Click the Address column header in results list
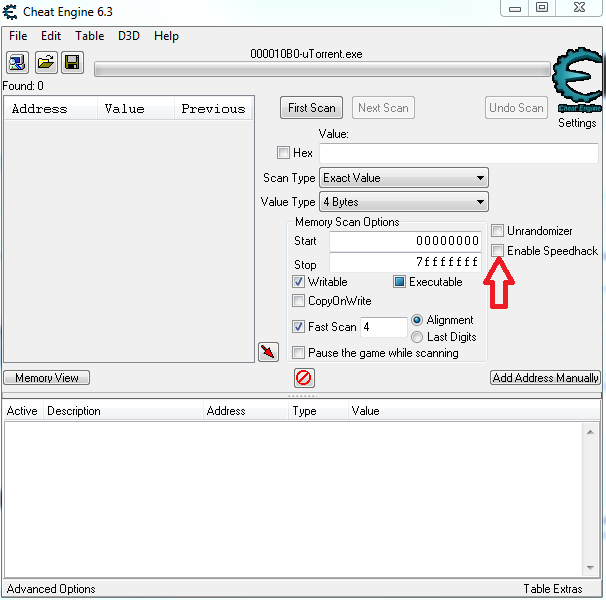 (50, 109)
